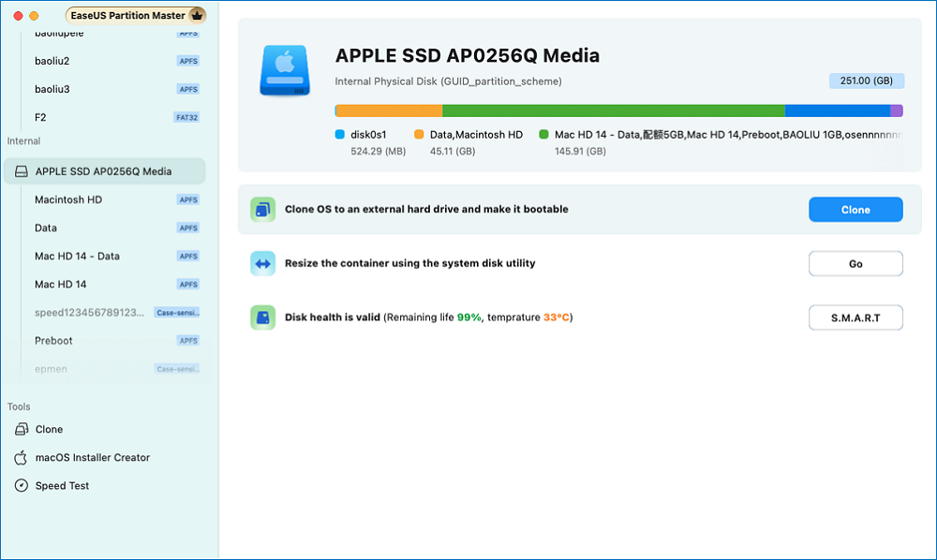This screenshot has height=560, width=937.
Task: Close the window with the red button
Action: pos(18,16)
